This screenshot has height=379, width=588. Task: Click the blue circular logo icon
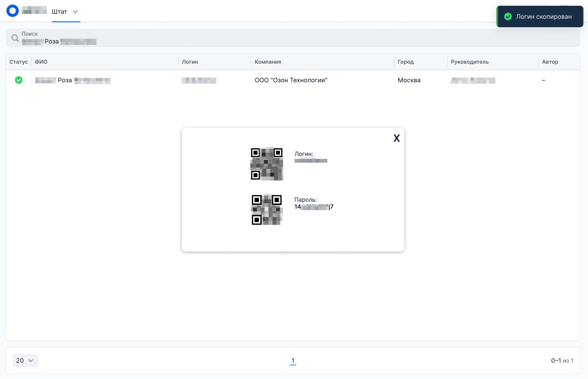click(x=12, y=11)
